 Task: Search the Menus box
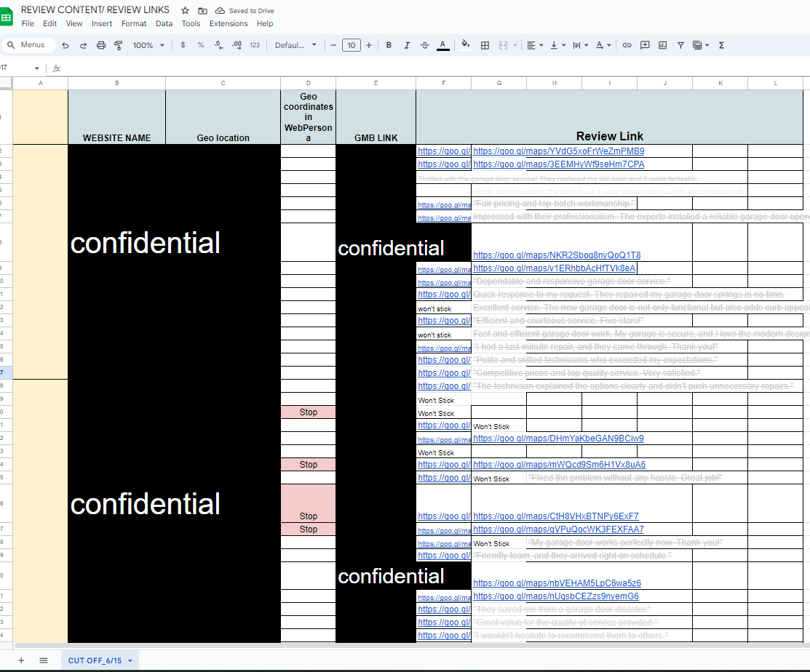[x=28, y=45]
